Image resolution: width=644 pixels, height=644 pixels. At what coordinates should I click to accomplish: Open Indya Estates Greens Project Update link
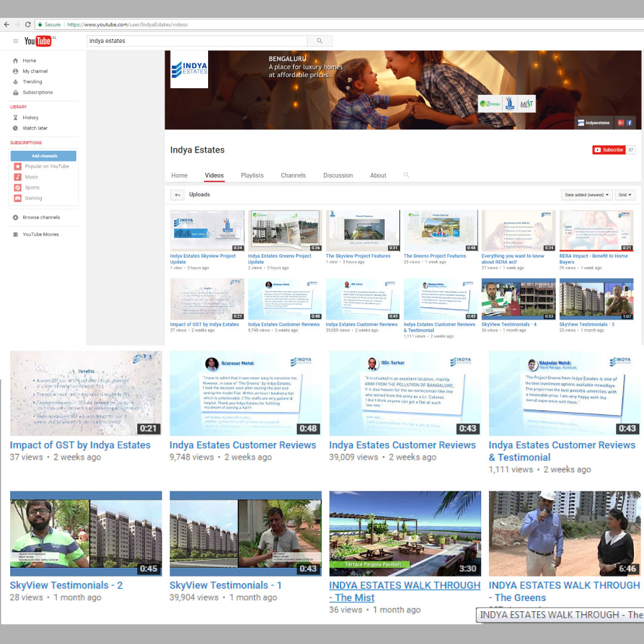[280, 259]
